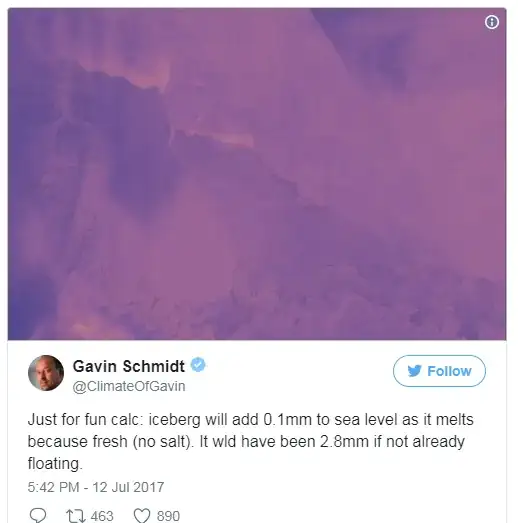Open the reply speech bubble icon
The image size is (518, 523).
38,515
